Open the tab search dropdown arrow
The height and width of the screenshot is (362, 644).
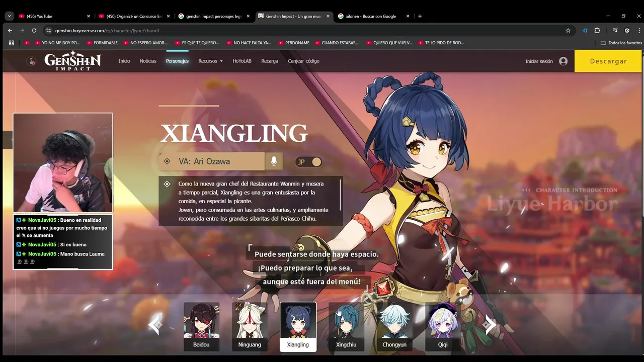9,16
